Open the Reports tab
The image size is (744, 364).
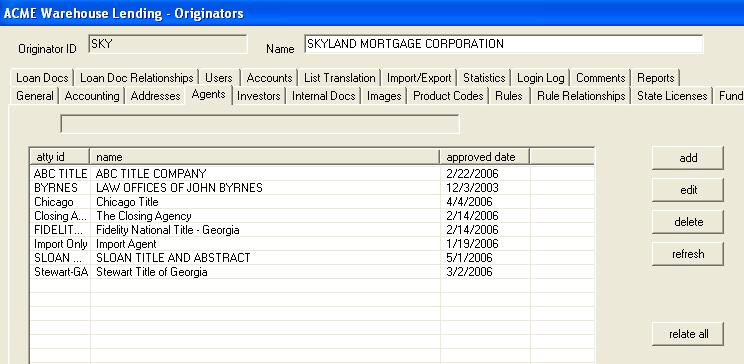655,78
